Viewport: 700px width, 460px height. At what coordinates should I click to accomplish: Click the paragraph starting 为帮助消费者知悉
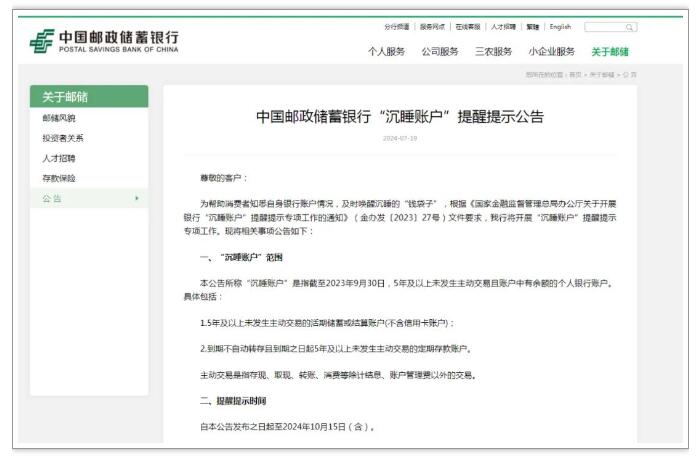click(400, 217)
